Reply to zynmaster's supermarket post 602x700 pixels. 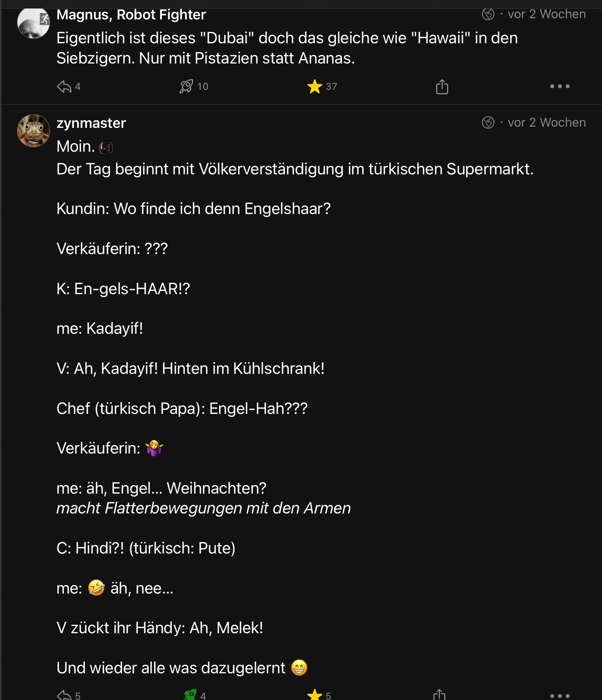(64, 695)
